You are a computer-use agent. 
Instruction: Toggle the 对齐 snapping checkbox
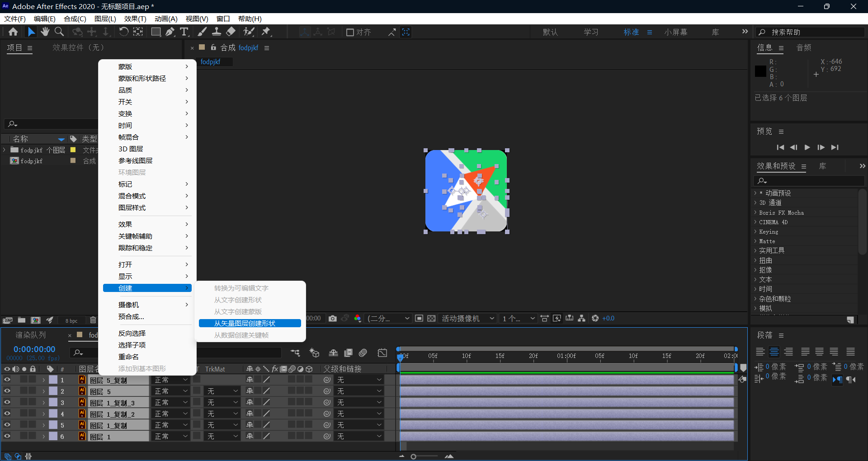coord(350,32)
